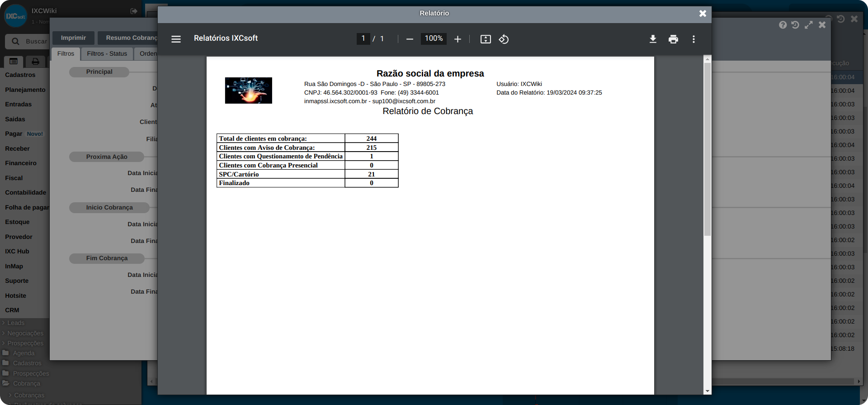The width and height of the screenshot is (868, 405).
Task: Zoom out the report PDF
Action: (x=410, y=39)
